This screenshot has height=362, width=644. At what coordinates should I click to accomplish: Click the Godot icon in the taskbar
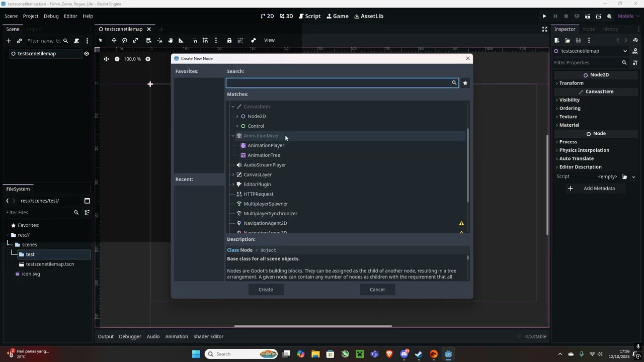click(x=448, y=354)
